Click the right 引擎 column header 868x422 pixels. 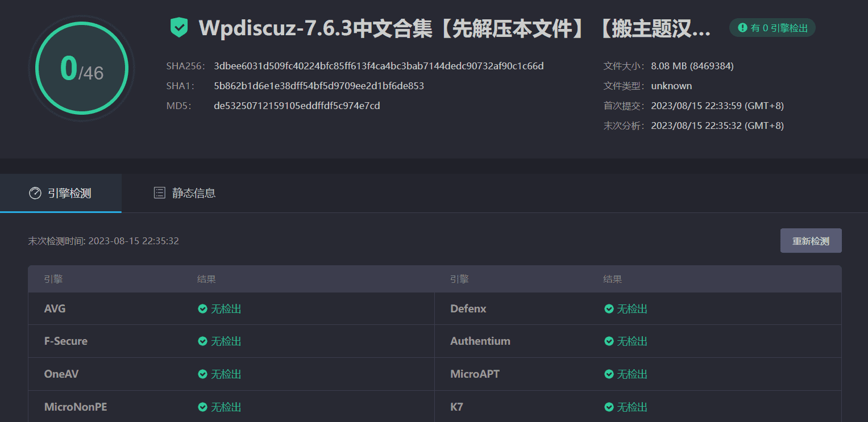pos(459,279)
